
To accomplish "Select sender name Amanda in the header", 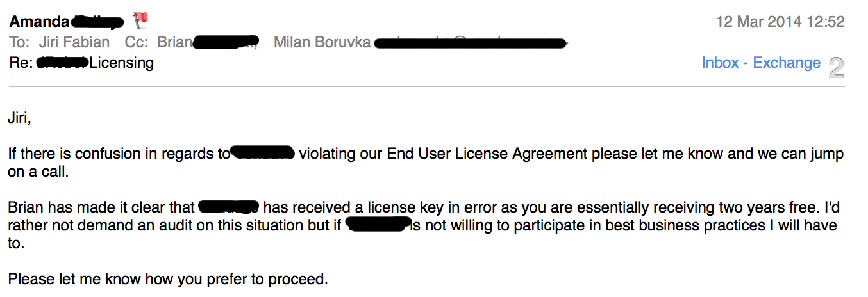I will [x=39, y=22].
